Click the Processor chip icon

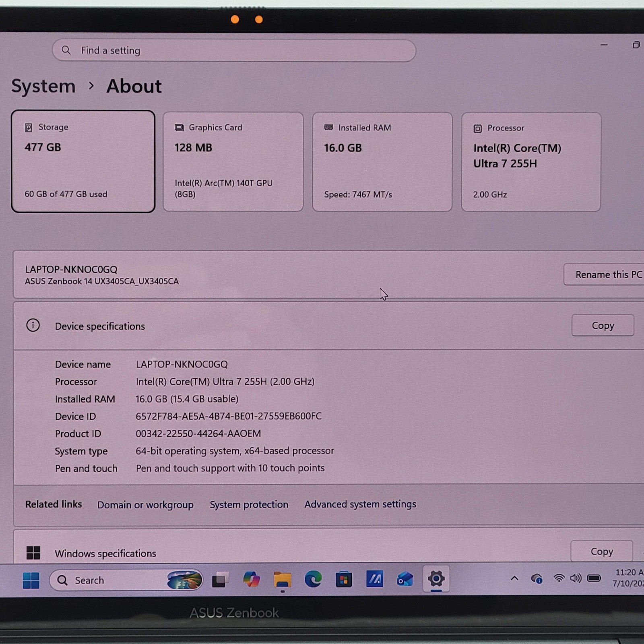[478, 128]
